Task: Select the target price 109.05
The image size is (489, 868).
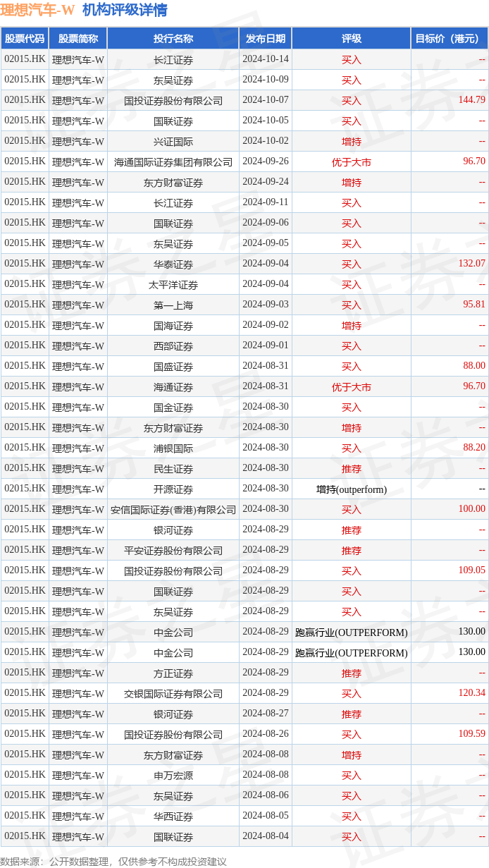Action: 471,570
